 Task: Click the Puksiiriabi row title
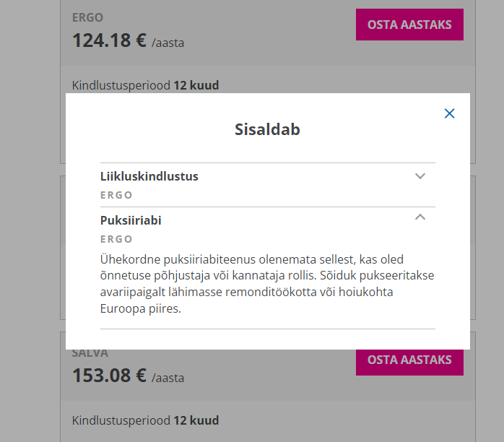[131, 220]
